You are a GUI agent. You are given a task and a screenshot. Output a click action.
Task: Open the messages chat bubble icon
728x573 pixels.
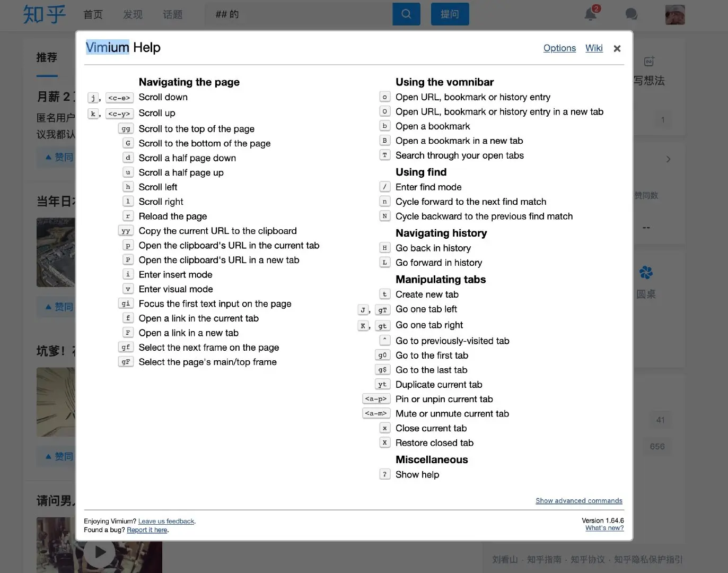pos(631,14)
